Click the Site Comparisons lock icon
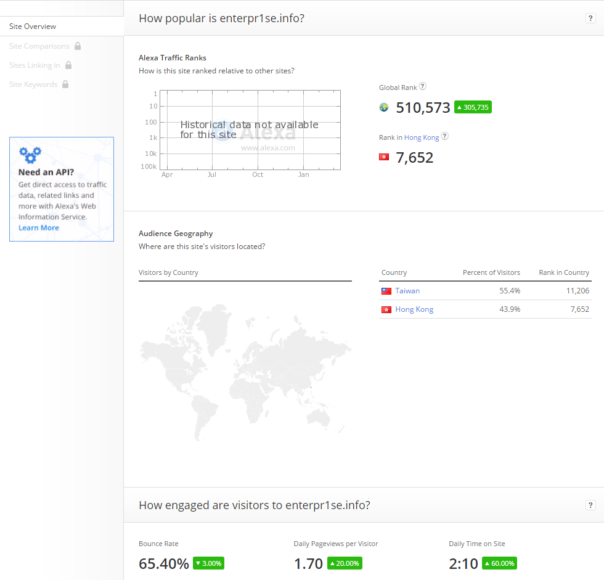 pos(78,46)
